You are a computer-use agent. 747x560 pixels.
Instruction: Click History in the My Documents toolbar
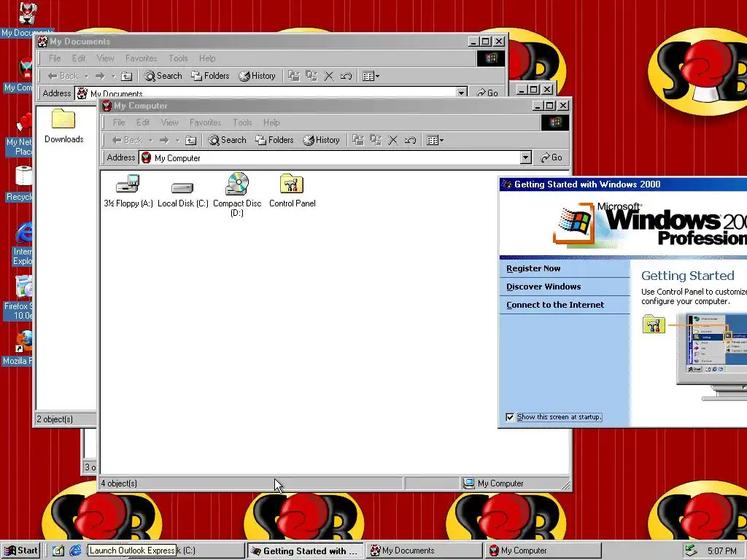(258, 76)
